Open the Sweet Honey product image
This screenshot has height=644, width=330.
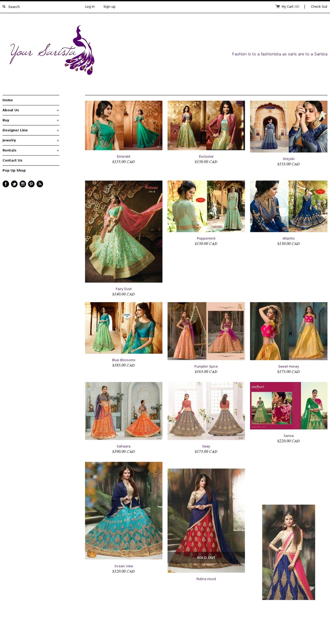289,331
